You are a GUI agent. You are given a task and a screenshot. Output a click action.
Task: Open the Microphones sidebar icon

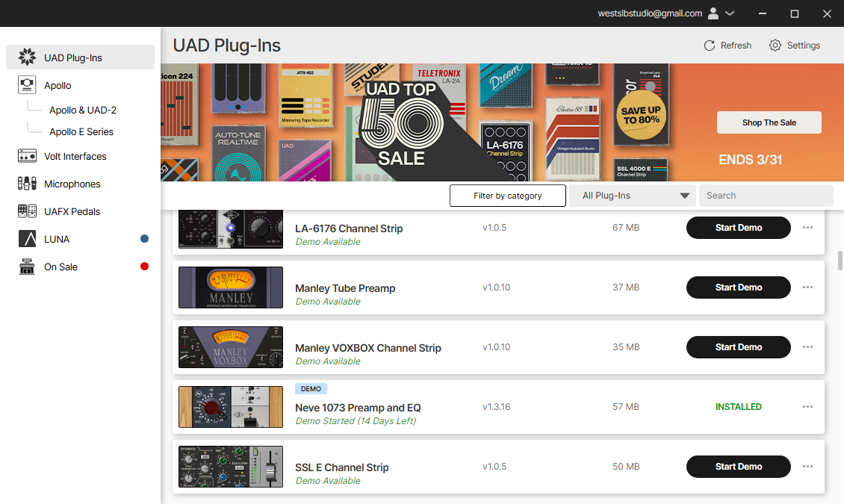tap(27, 184)
